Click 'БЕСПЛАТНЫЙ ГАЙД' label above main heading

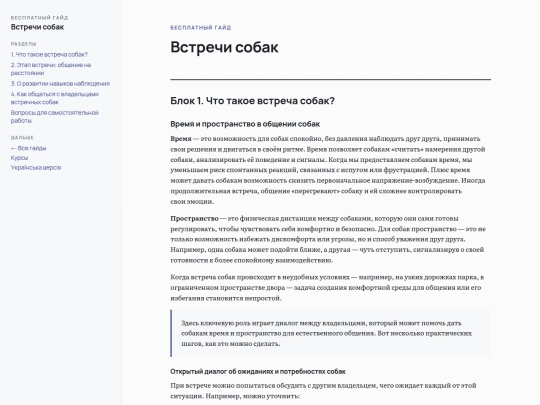click(200, 28)
